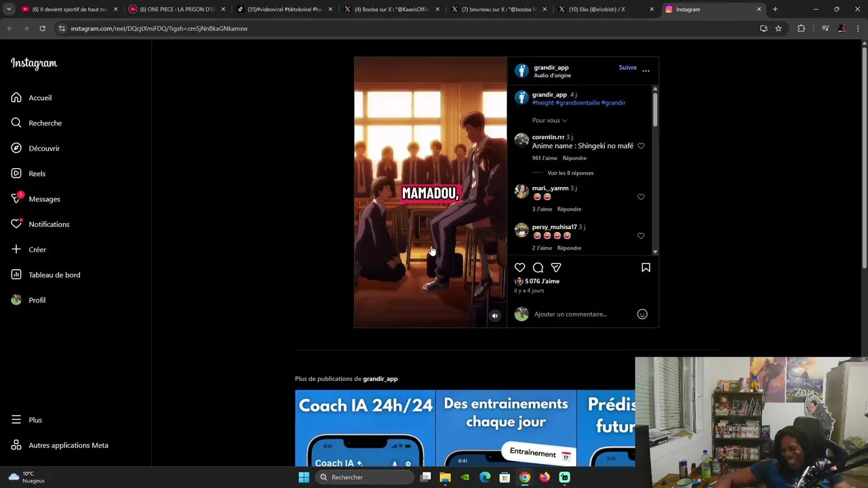The width and height of the screenshot is (868, 488).
Task: Open weather widget showing 10°C
Action: 26,477
